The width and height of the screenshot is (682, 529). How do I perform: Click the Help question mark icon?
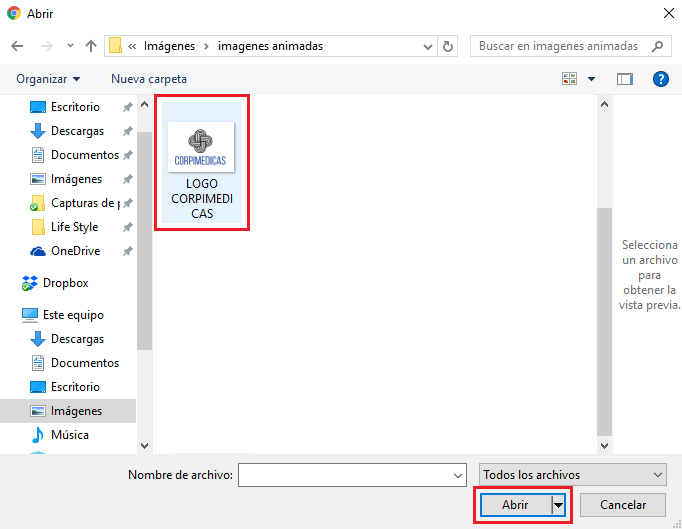660,78
